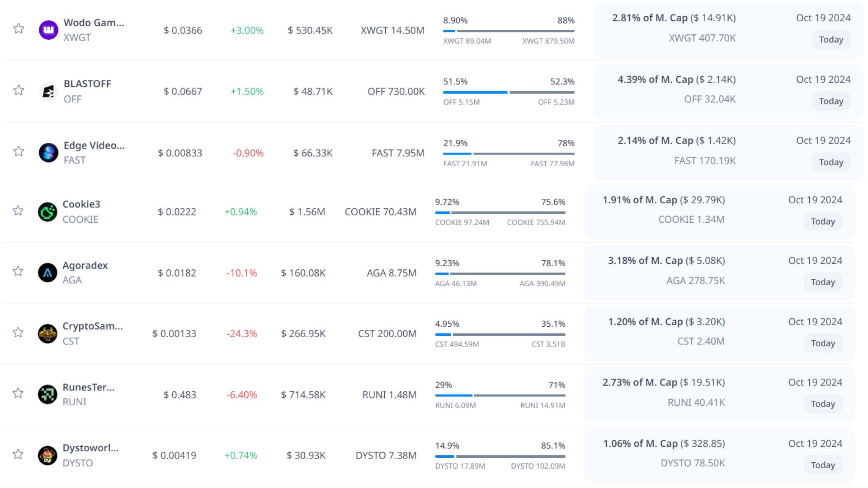Open the Edge Video FAST logo icon
This screenshot has height=488, width=868.
(x=48, y=153)
